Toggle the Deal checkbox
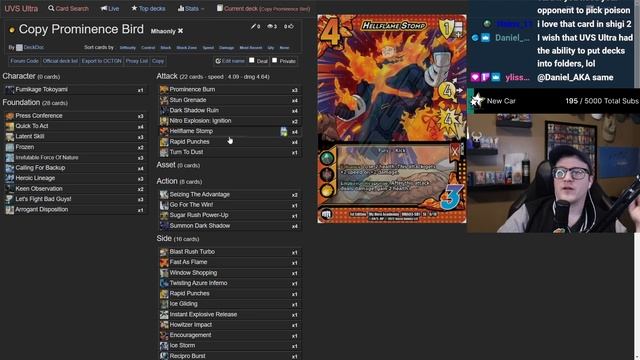Image resolution: width=640 pixels, height=360 pixels. [252, 60]
